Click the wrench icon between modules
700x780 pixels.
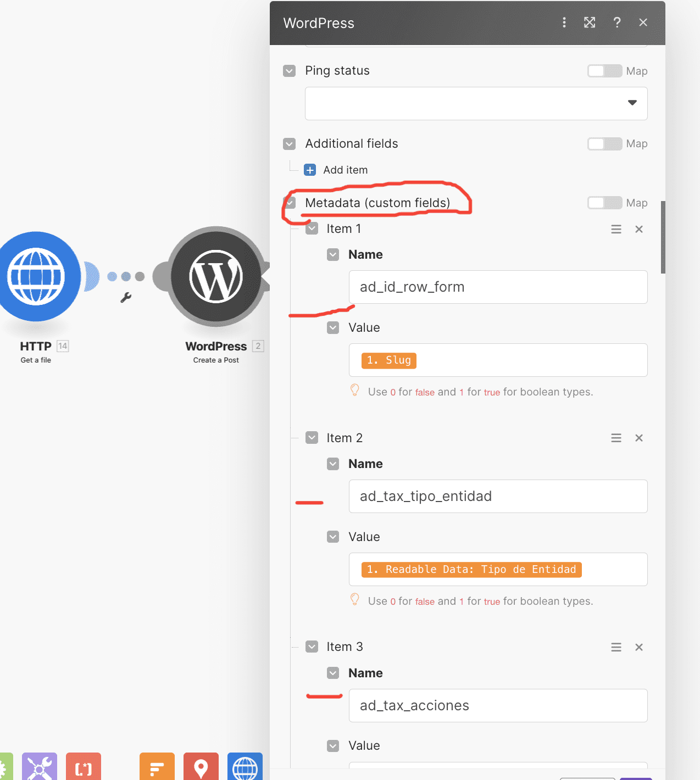click(x=126, y=298)
